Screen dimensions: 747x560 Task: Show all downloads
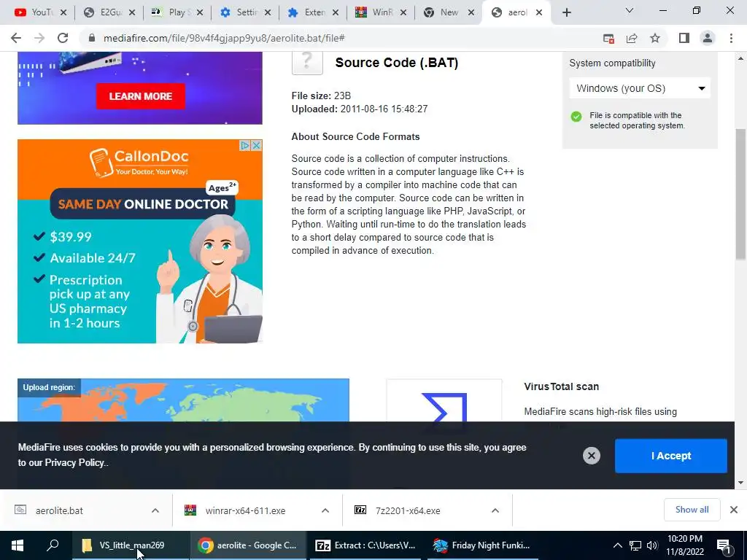click(x=692, y=510)
